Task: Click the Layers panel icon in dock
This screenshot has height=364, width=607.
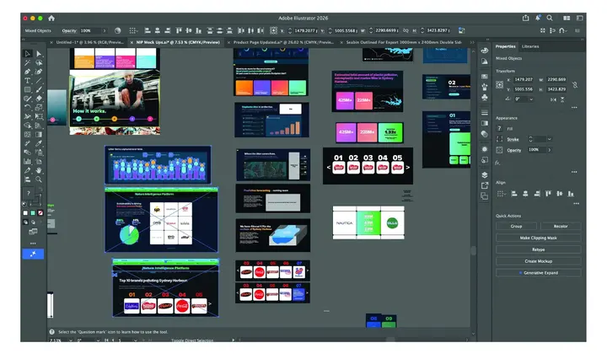Action: [484, 175]
